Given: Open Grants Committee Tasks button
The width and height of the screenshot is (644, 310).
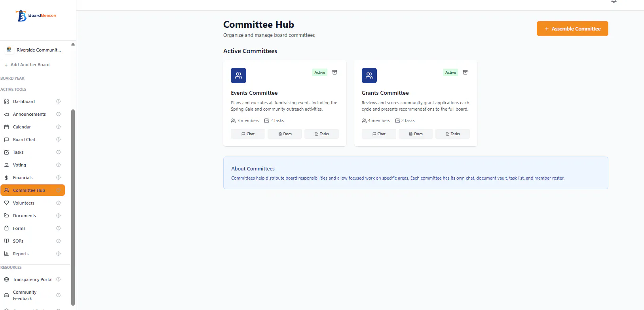Looking at the screenshot, I should point(452,134).
